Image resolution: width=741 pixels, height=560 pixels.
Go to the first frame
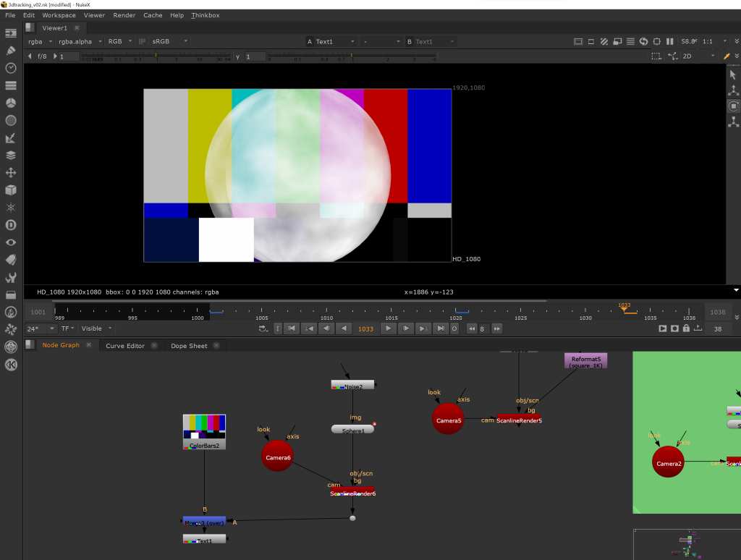292,328
